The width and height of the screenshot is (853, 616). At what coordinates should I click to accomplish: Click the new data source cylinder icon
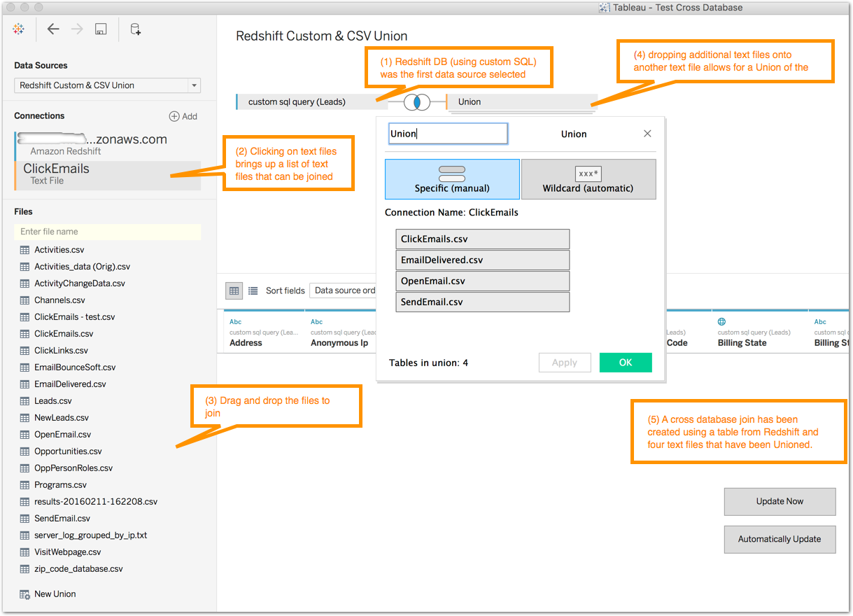click(x=136, y=29)
